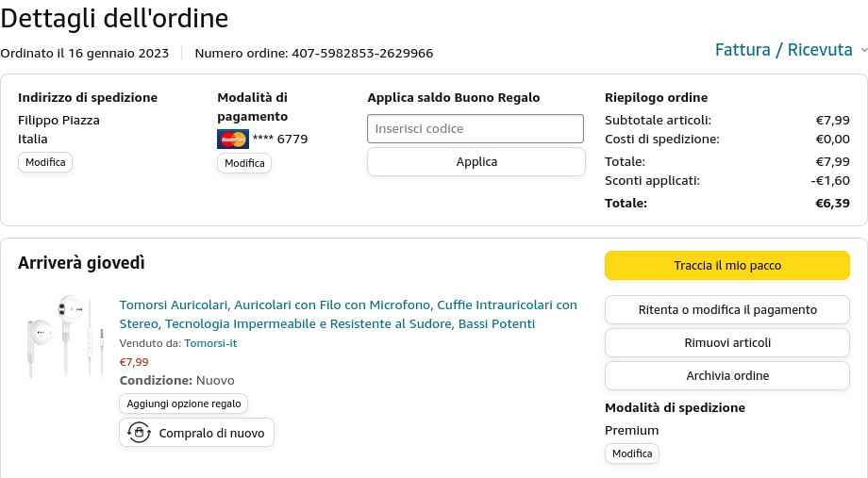The width and height of the screenshot is (868, 478).
Task: Click Traccia il mio pacco button
Action: coord(726,266)
